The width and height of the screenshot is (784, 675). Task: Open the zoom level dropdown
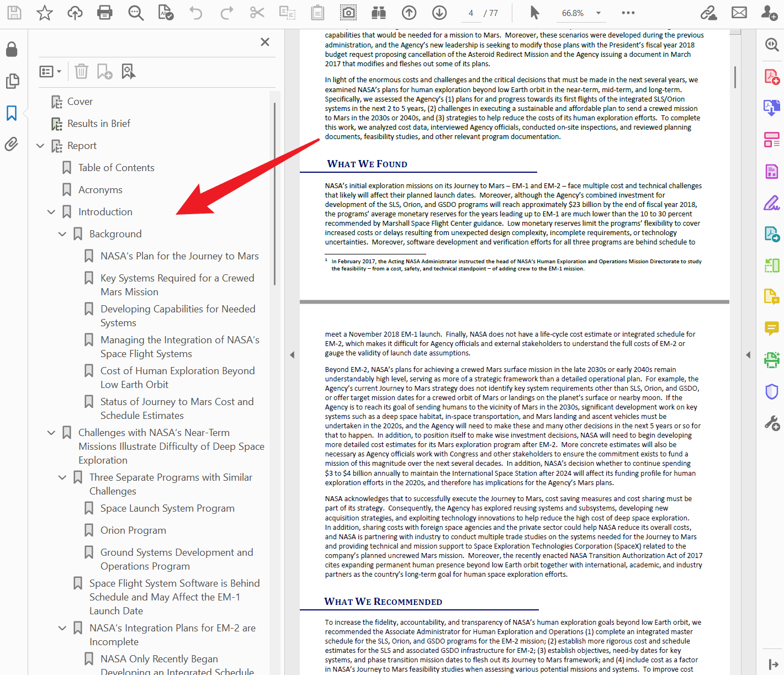pos(598,13)
